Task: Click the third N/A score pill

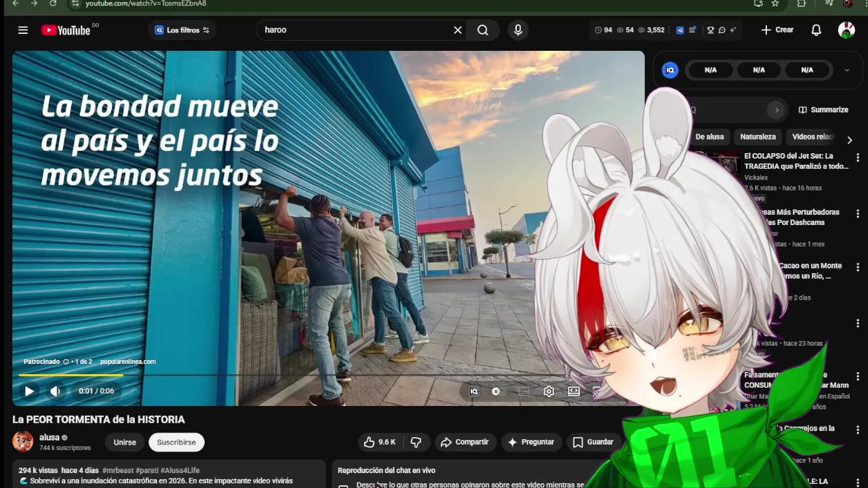Action: [807, 70]
